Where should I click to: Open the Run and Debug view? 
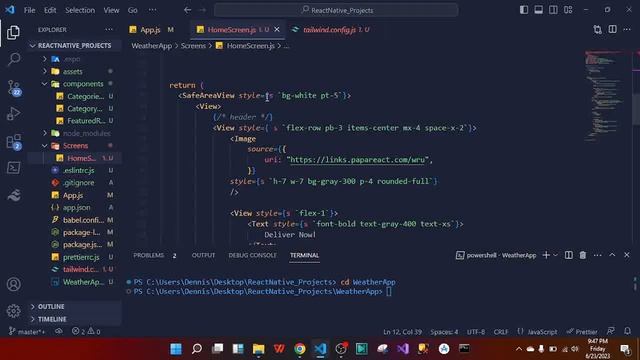13,114
